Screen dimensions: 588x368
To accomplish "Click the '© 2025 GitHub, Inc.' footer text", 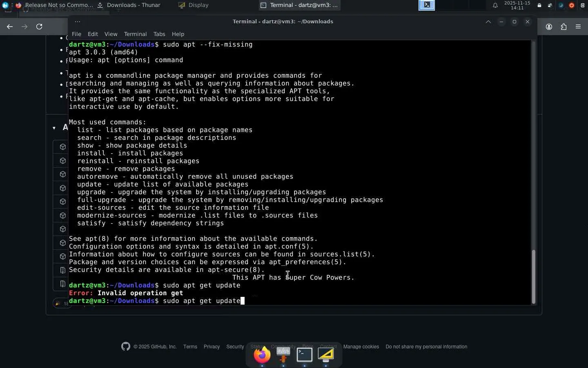I will [x=155, y=347].
